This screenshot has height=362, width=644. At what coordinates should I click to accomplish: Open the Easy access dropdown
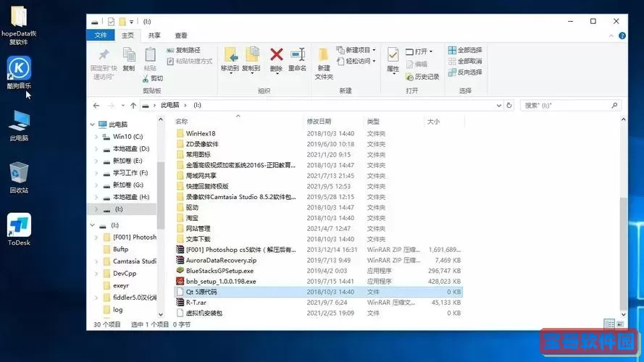tap(356, 61)
